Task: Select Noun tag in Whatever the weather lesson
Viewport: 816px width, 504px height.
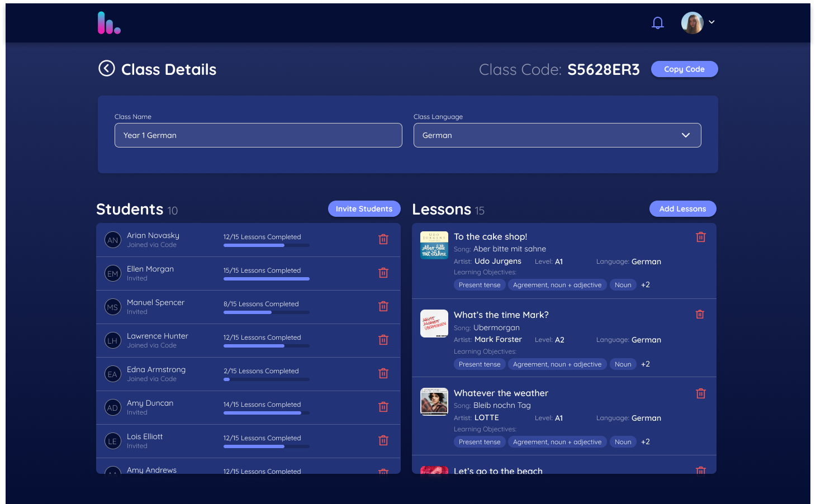Action: [x=623, y=442]
